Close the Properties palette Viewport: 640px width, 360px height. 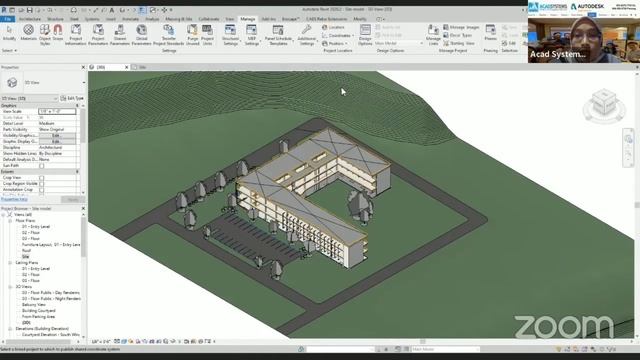click(83, 67)
